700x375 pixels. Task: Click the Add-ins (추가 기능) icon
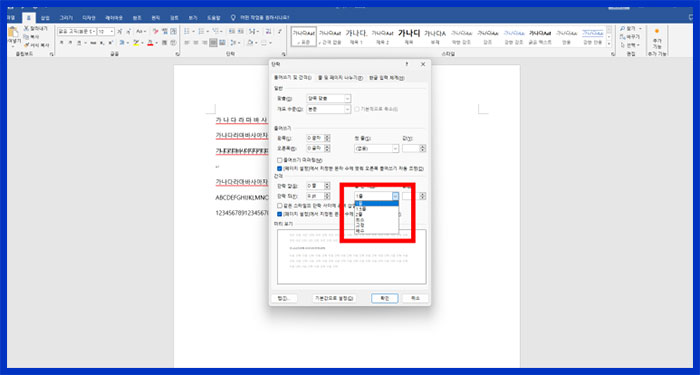[x=657, y=31]
